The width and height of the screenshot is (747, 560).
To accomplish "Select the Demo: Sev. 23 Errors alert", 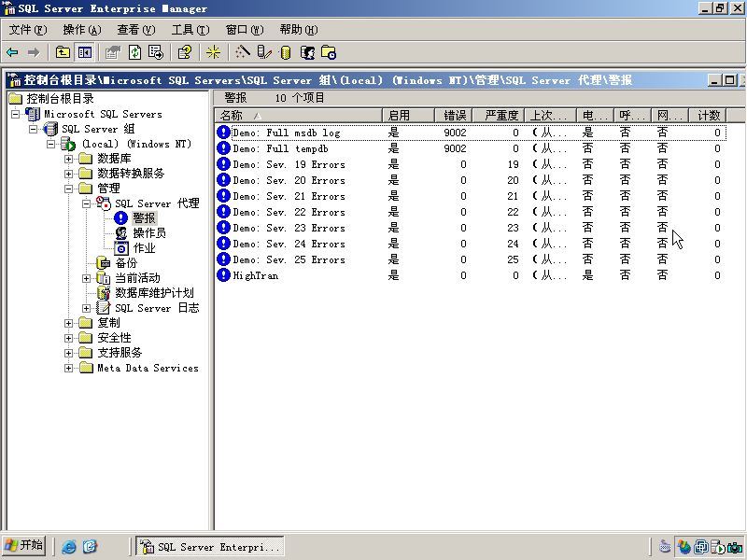I will click(289, 228).
